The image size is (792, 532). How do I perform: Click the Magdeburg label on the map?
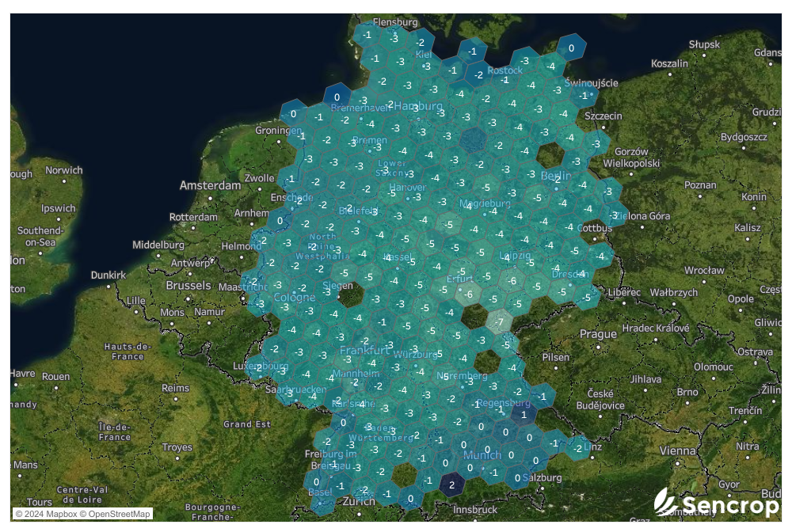(485, 203)
